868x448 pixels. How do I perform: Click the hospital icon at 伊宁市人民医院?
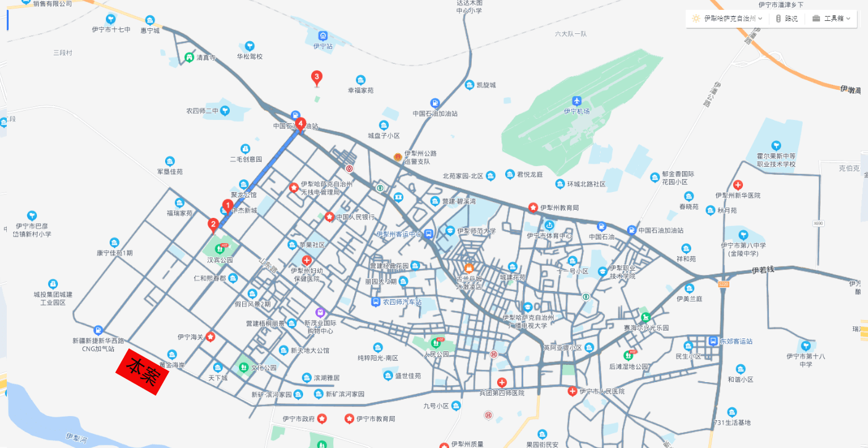tap(572, 391)
